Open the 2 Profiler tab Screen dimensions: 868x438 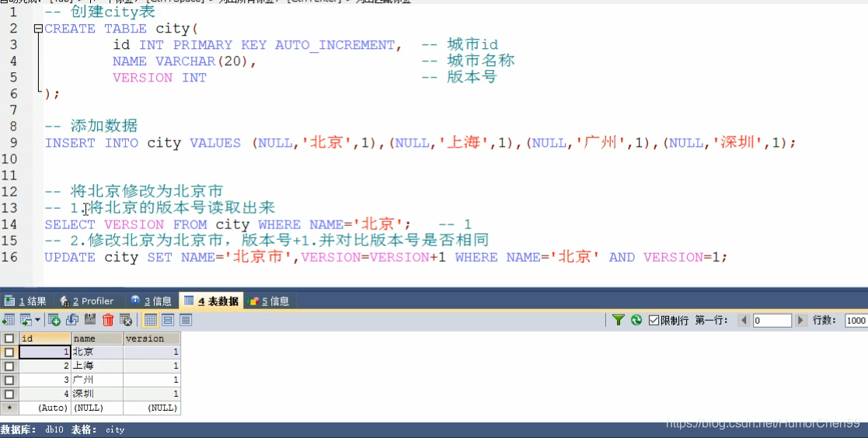87,301
